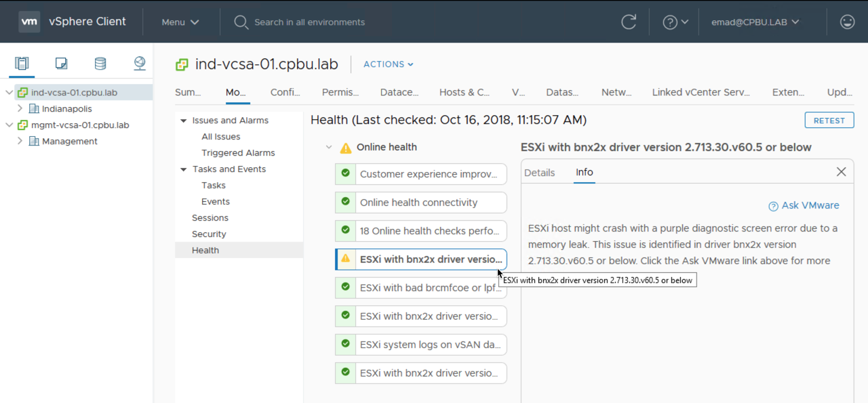Open the emad@CPBU.LAB user menu
The height and width of the screenshot is (403, 868).
(x=755, y=22)
